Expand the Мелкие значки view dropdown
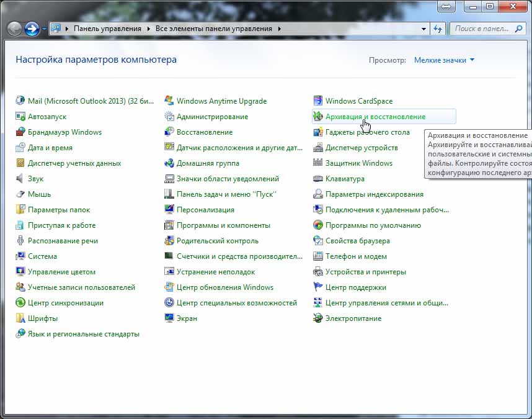 (444, 60)
